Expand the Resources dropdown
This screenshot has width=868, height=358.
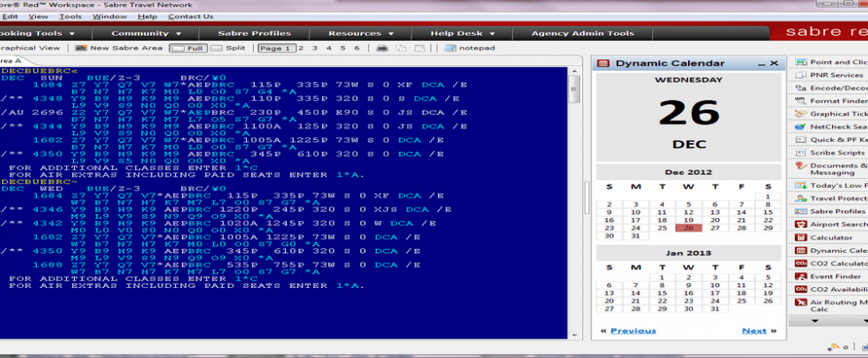(362, 33)
